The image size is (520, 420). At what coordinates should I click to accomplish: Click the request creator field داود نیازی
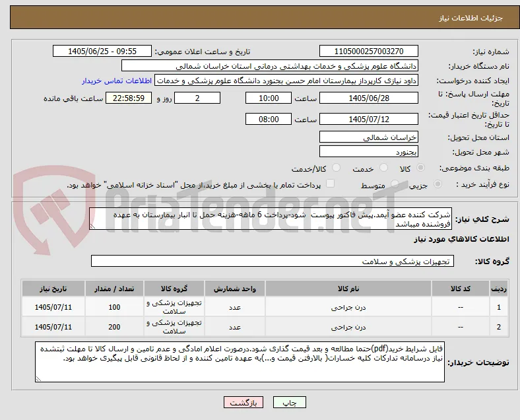coord(286,81)
